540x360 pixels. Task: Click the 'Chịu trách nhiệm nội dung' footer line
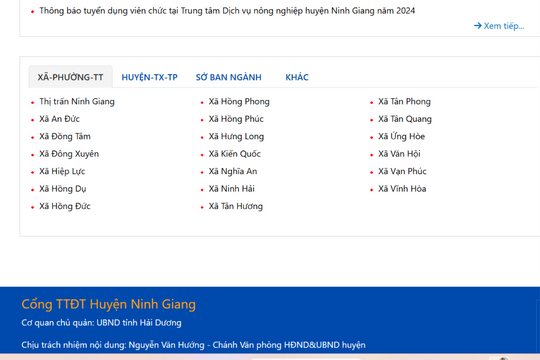point(193,345)
